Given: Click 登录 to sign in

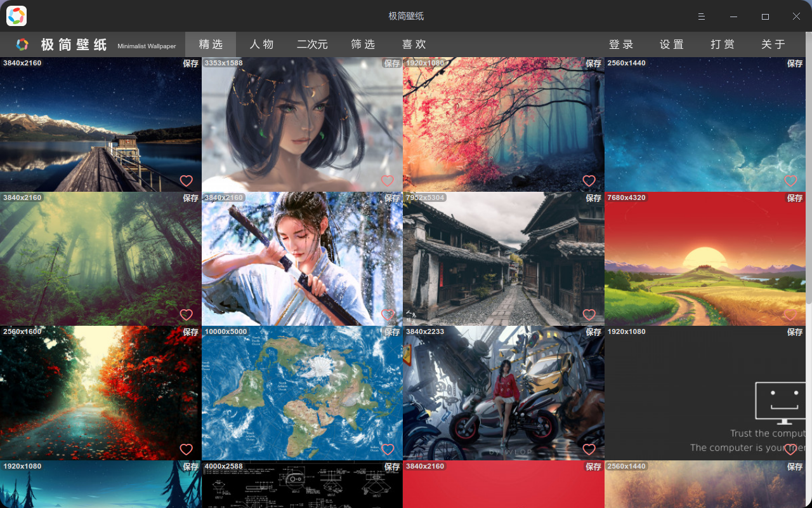Looking at the screenshot, I should pyautogui.click(x=621, y=44).
